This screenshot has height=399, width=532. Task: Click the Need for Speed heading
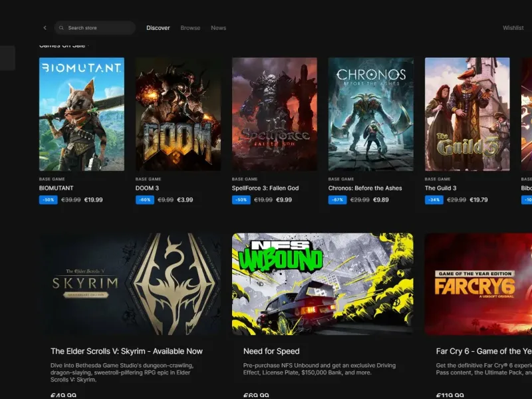click(x=271, y=351)
